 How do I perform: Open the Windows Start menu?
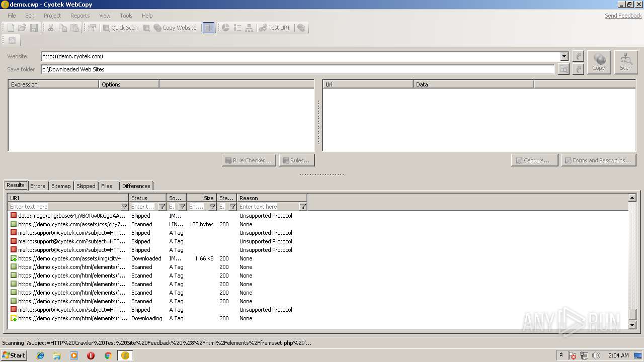14,355
